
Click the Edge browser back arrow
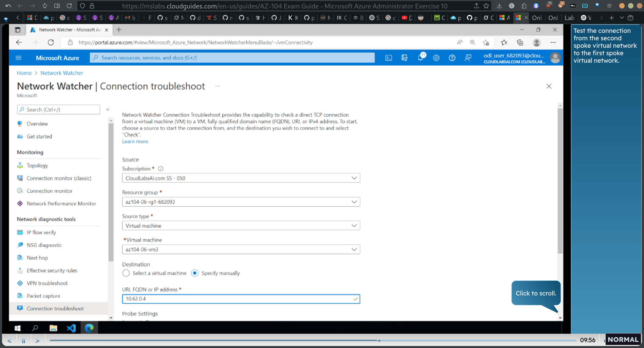click(19, 42)
